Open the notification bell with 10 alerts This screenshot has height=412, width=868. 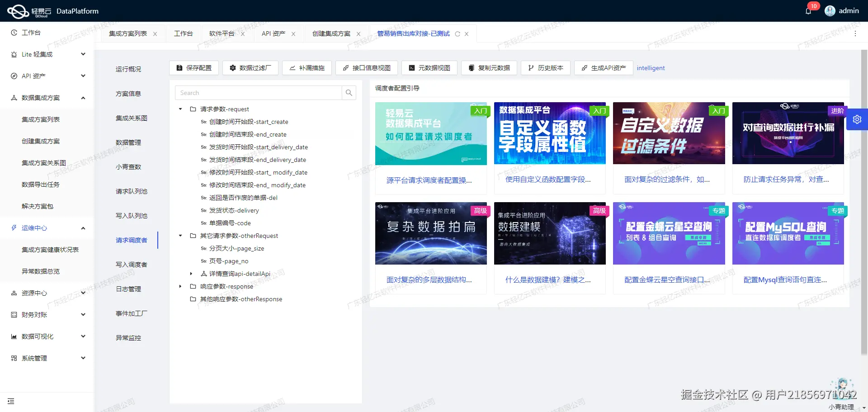click(808, 10)
